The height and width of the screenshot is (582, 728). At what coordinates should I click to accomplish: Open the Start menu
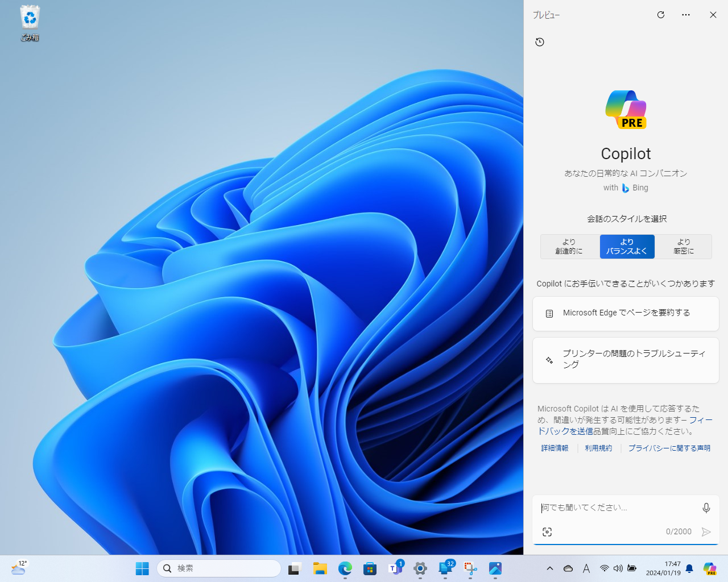(x=142, y=568)
